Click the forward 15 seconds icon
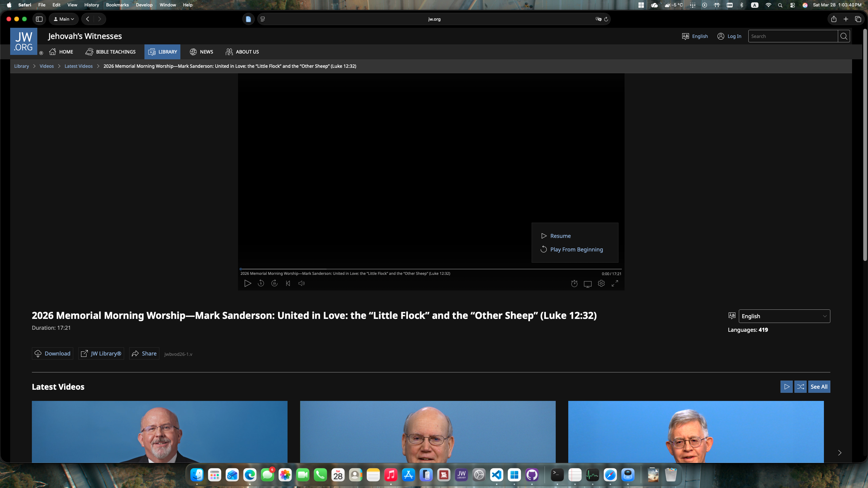Screen dimensions: 868x488 click(x=274, y=283)
